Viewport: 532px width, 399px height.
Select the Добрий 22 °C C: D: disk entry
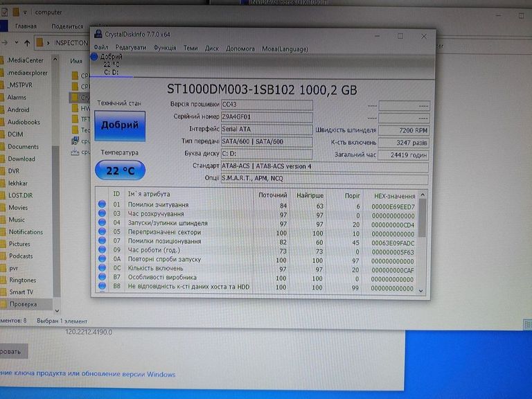coord(112,64)
